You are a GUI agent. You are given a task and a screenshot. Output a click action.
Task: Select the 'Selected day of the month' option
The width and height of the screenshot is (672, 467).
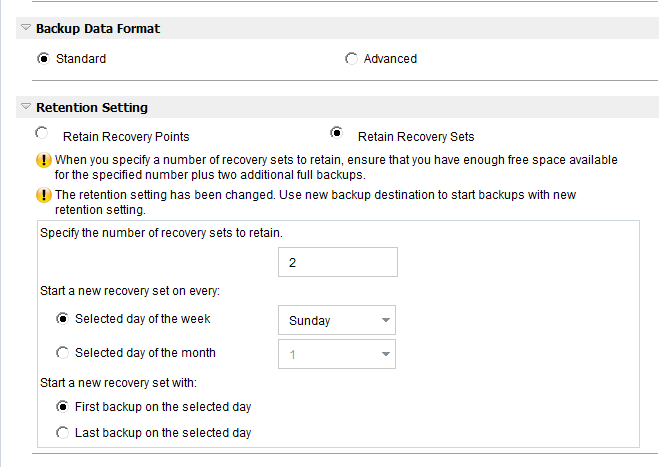pos(63,353)
